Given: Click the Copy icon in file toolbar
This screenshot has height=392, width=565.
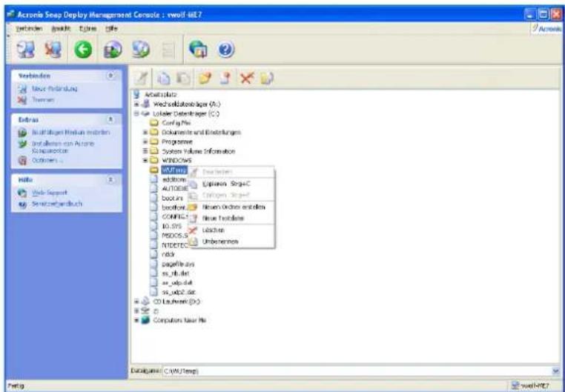Looking at the screenshot, I should (163, 78).
